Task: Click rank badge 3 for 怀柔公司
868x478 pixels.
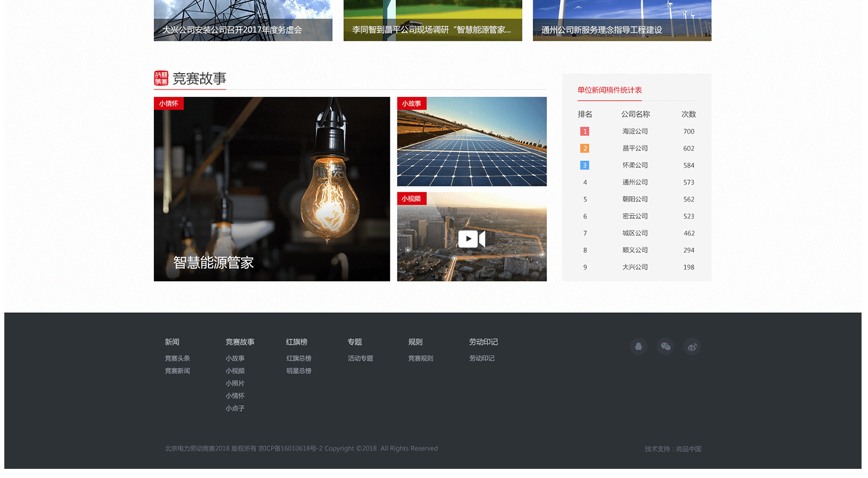Action: [x=585, y=165]
